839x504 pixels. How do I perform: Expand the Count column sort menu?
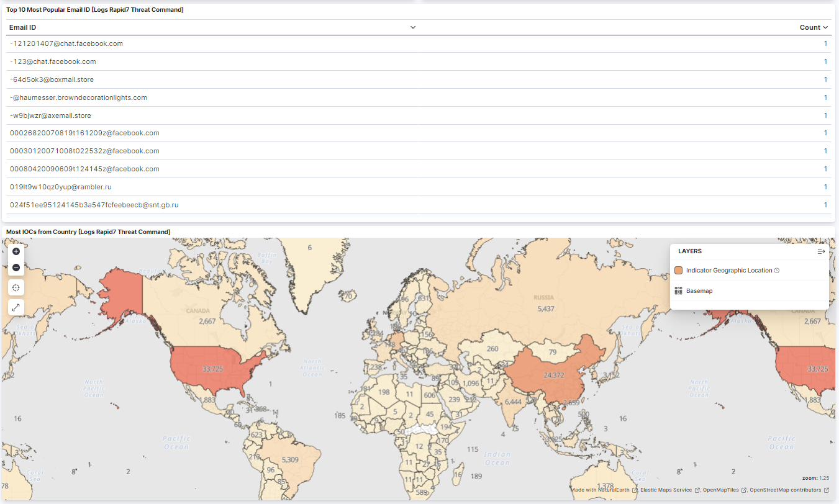coord(825,27)
